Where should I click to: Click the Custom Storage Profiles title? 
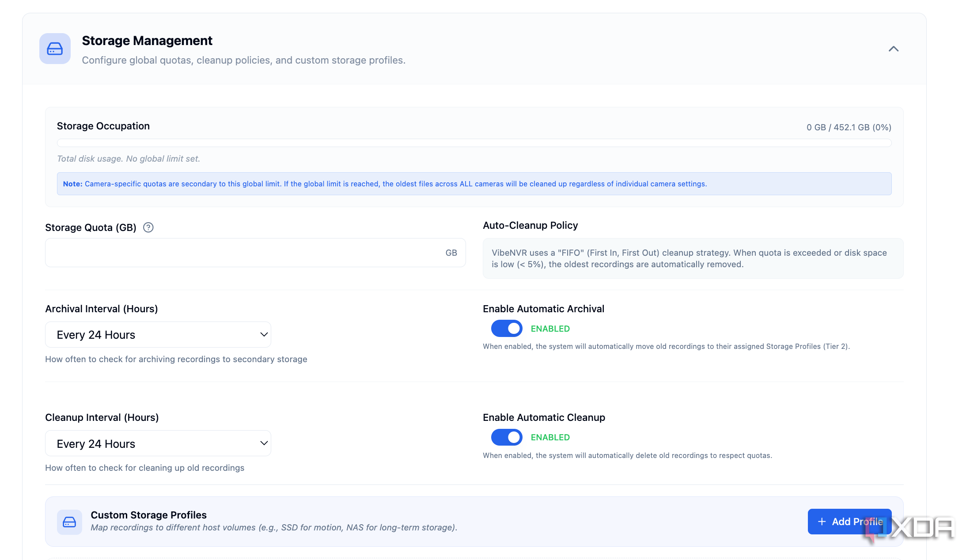click(x=148, y=515)
